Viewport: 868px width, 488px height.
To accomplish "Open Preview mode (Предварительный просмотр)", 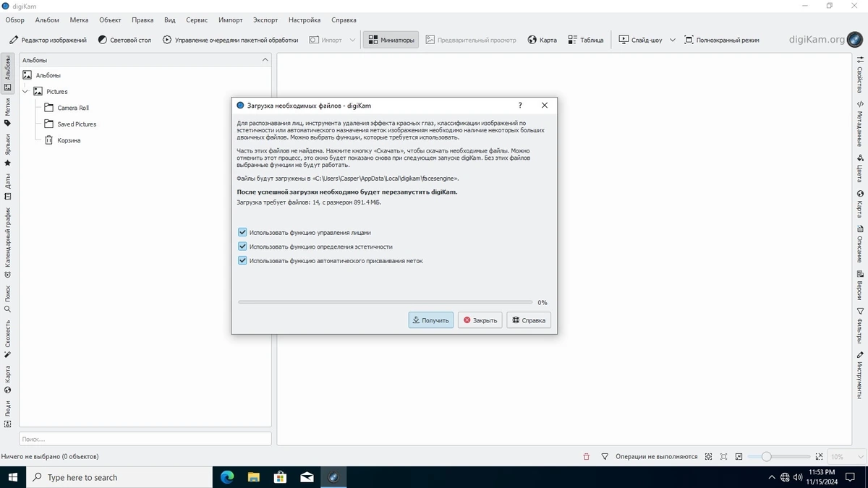I will click(x=471, y=40).
